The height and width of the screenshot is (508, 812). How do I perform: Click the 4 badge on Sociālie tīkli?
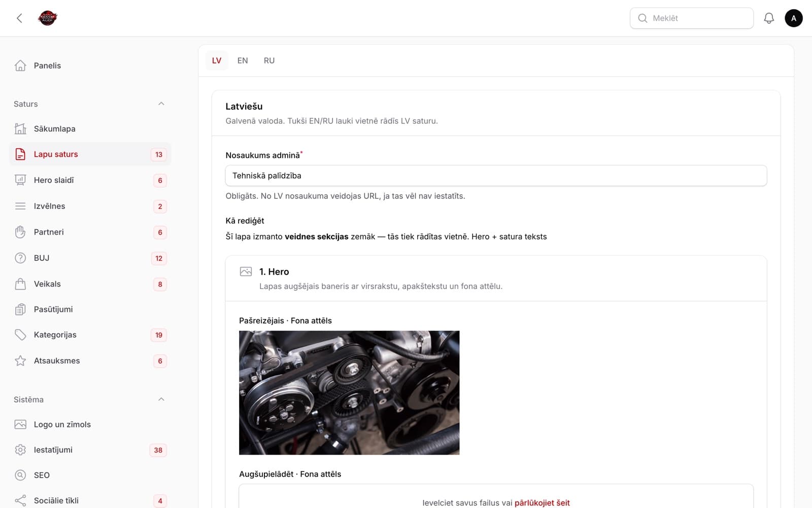(160, 501)
